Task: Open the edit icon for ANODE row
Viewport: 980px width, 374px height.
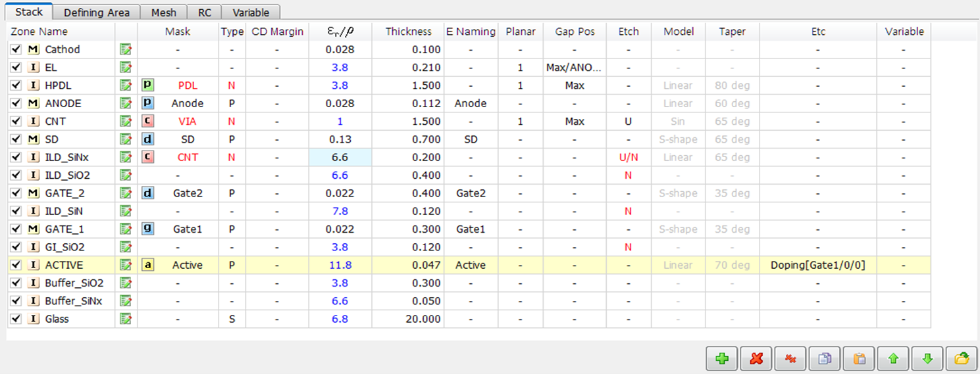Action: click(x=126, y=103)
